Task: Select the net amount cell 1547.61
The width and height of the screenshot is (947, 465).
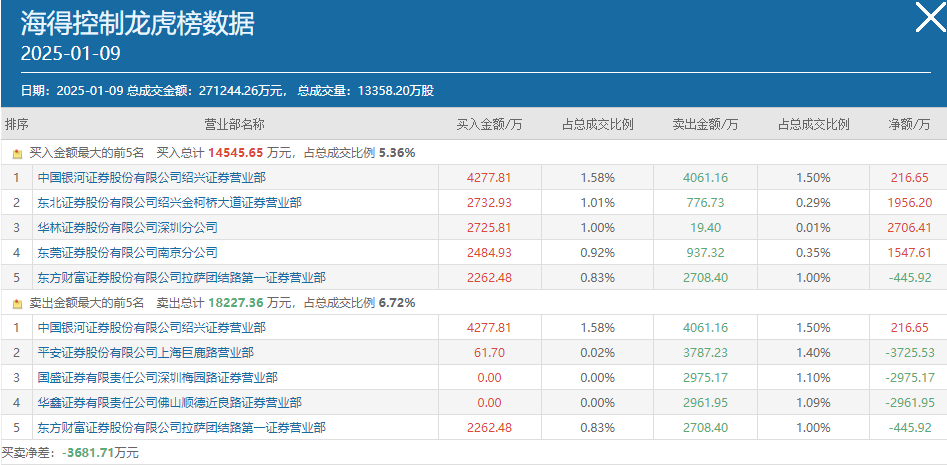Action: pyautogui.click(x=910, y=252)
